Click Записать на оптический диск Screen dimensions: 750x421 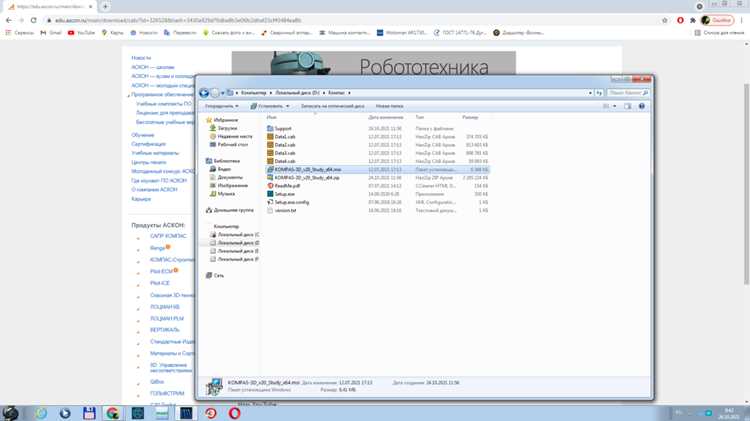click(332, 106)
